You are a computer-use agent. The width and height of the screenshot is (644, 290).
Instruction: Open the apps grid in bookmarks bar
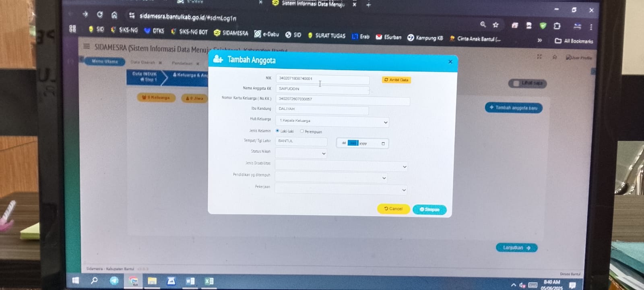[x=72, y=29]
